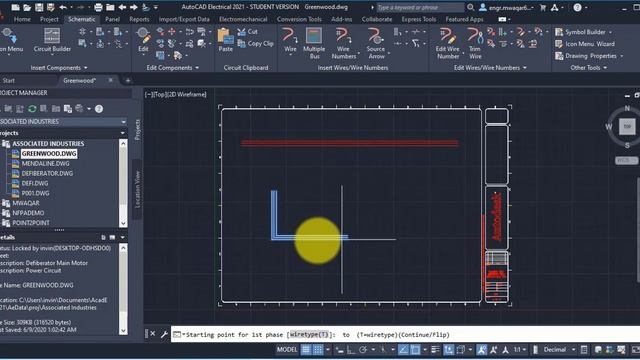Select MENDALINE.DWG in project tree
Screen dimensions: 640x360
(45, 163)
